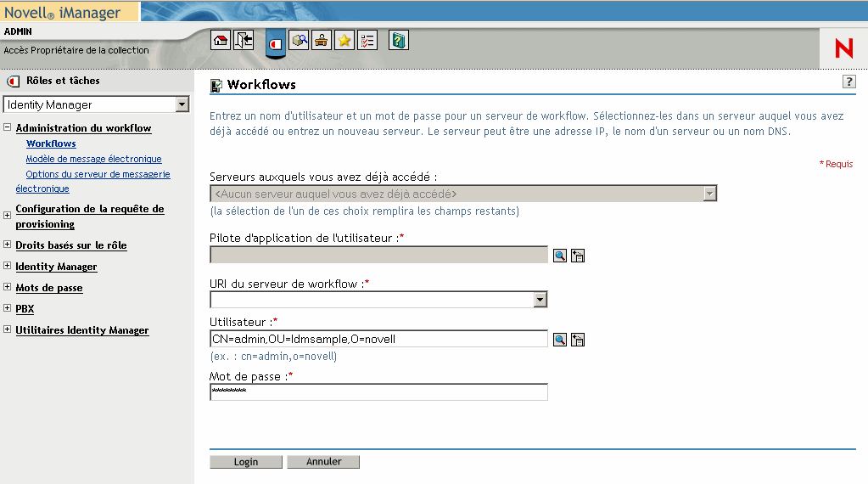The width and height of the screenshot is (868, 484).
Task: Open the Identity Manager category dropdown
Action: [182, 104]
